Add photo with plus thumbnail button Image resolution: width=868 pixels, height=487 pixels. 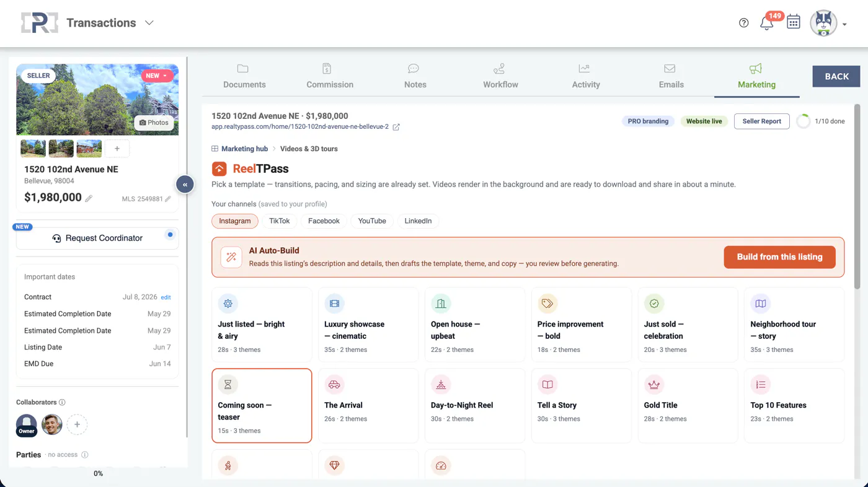pyautogui.click(x=117, y=149)
